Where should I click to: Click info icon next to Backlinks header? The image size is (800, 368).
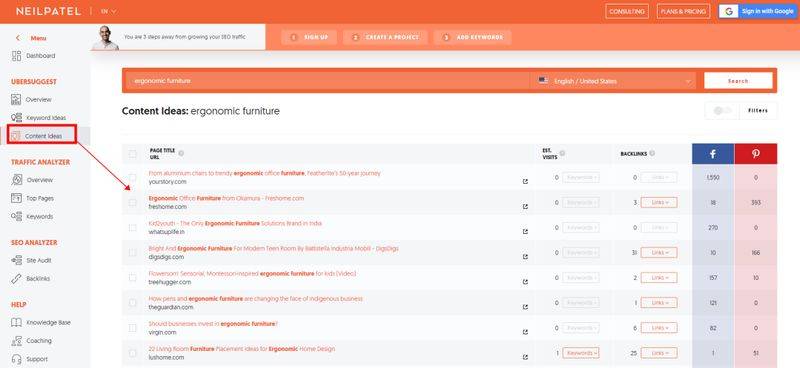(652, 153)
